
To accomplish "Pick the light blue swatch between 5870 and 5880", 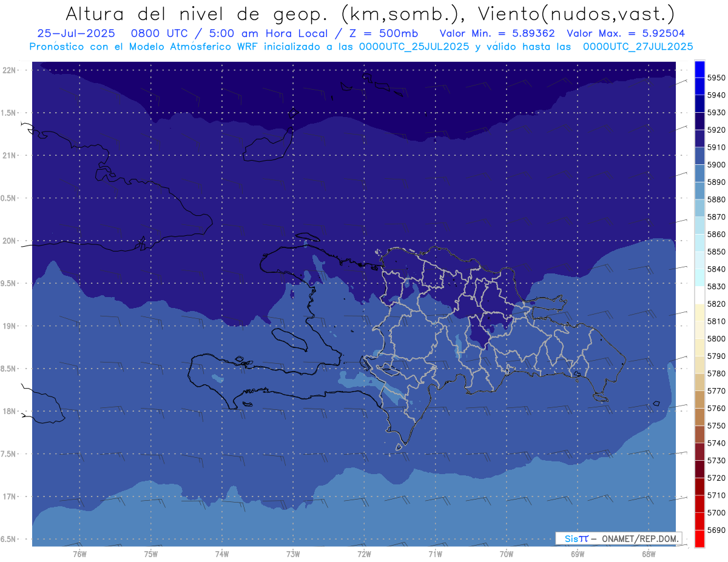I will [699, 208].
